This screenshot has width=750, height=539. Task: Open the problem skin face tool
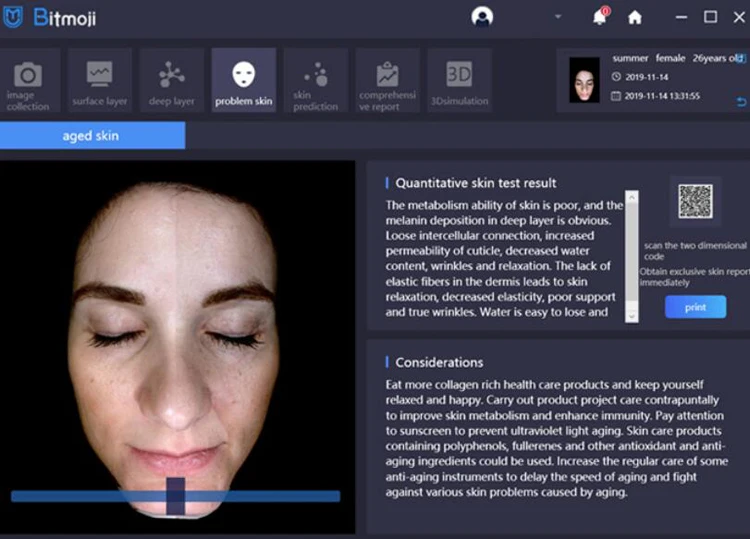pyautogui.click(x=243, y=80)
